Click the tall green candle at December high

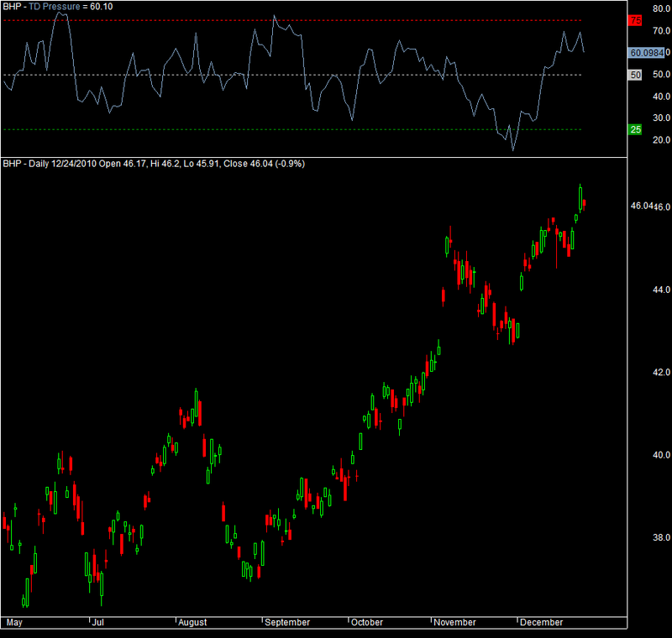[x=580, y=198]
